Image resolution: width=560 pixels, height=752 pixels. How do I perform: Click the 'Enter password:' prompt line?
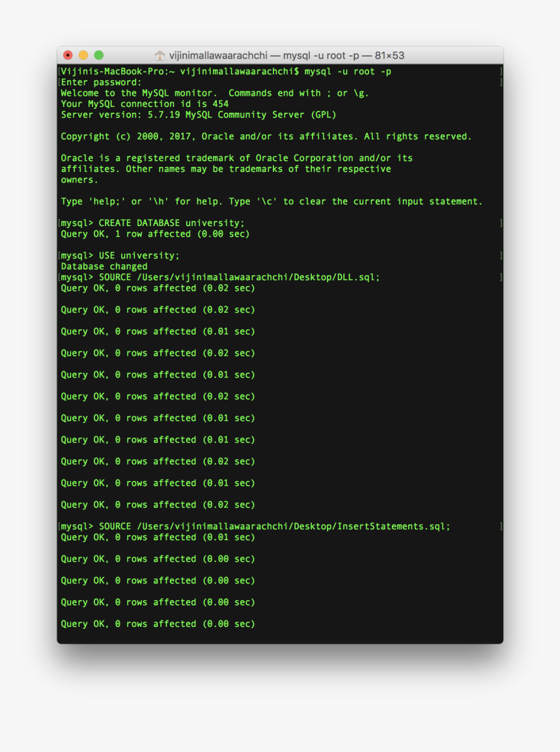(x=101, y=82)
